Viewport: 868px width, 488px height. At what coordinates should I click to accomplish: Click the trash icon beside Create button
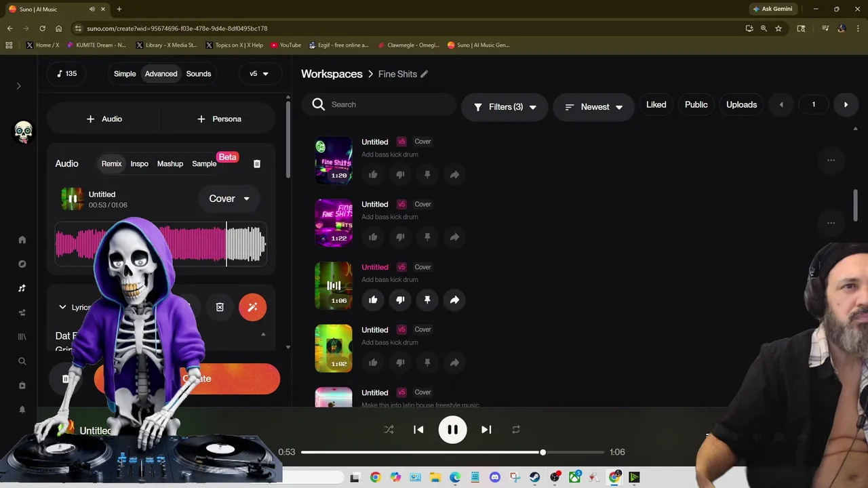pyautogui.click(x=66, y=379)
